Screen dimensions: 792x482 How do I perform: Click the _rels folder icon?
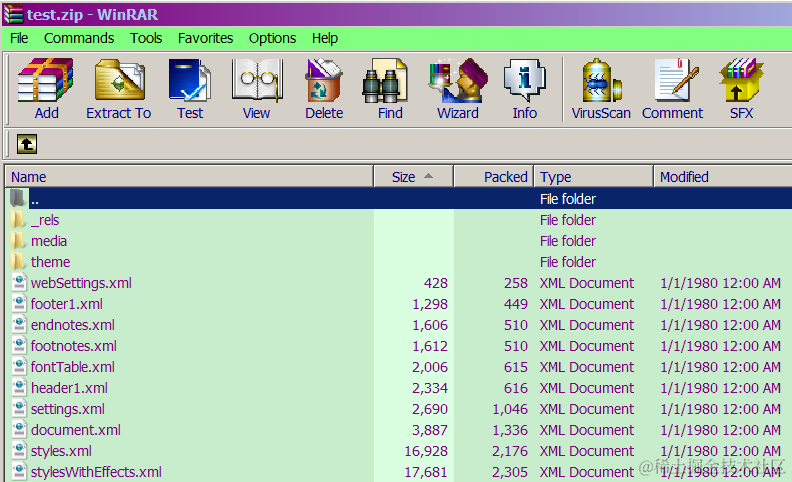(x=18, y=220)
